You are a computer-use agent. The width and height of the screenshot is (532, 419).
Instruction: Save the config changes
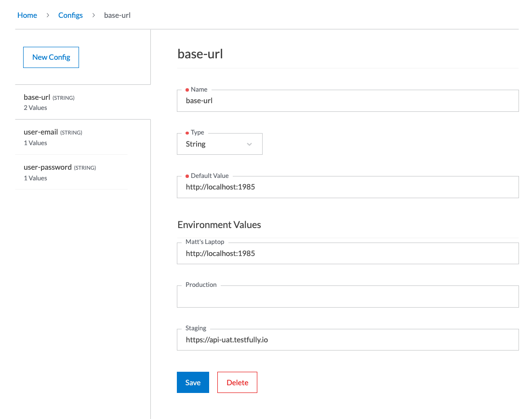(193, 382)
